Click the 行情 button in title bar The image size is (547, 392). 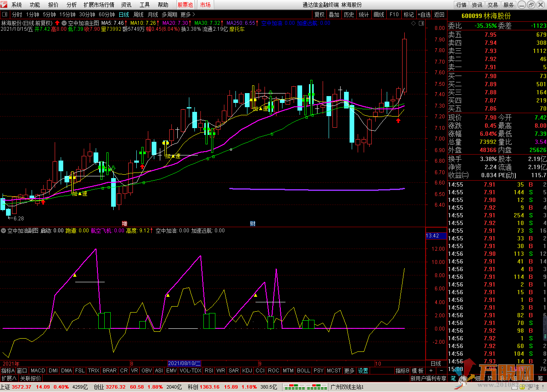(461, 5)
